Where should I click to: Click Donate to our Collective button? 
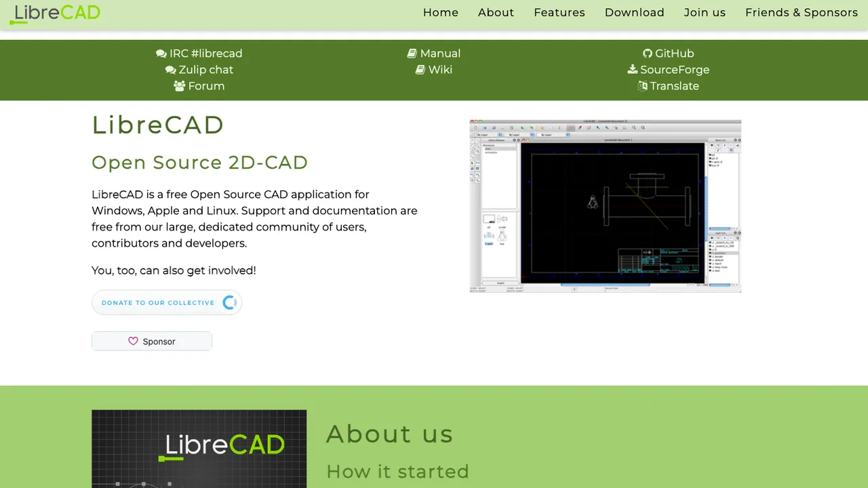(x=167, y=302)
